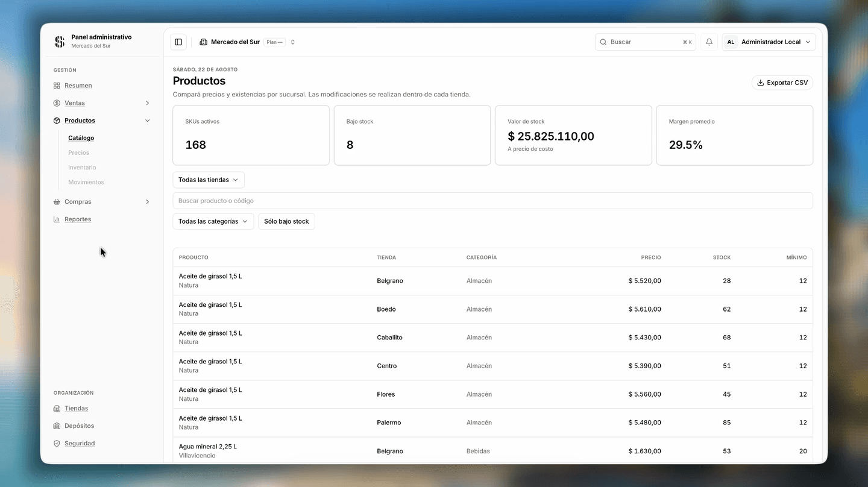Viewport: 868px width, 487px height.
Task: Click the AL avatar badge
Action: click(x=731, y=42)
